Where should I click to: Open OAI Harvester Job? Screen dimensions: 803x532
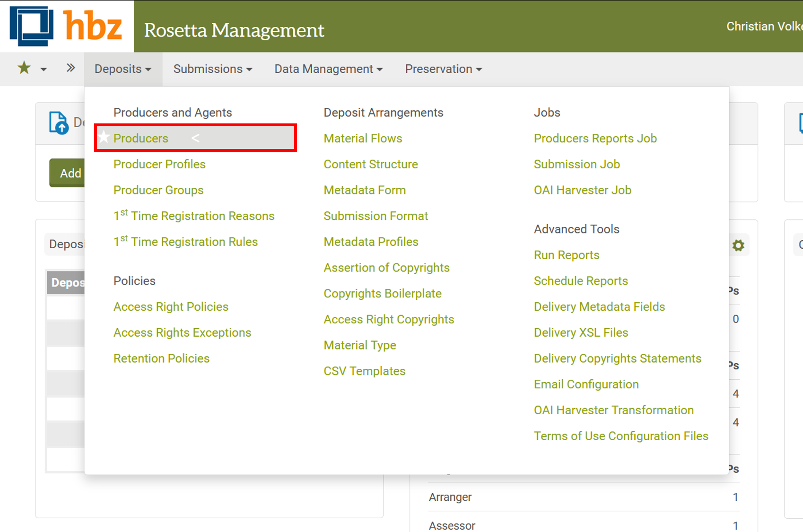pyautogui.click(x=582, y=190)
